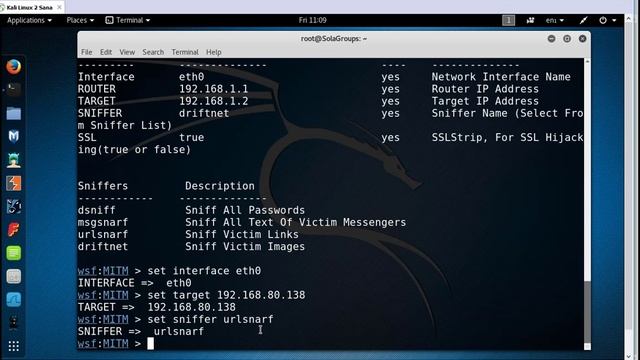Click the screen recorder camera icon in top bar
Image resolution: width=640 pixels, height=360 pixels.
click(530, 20)
